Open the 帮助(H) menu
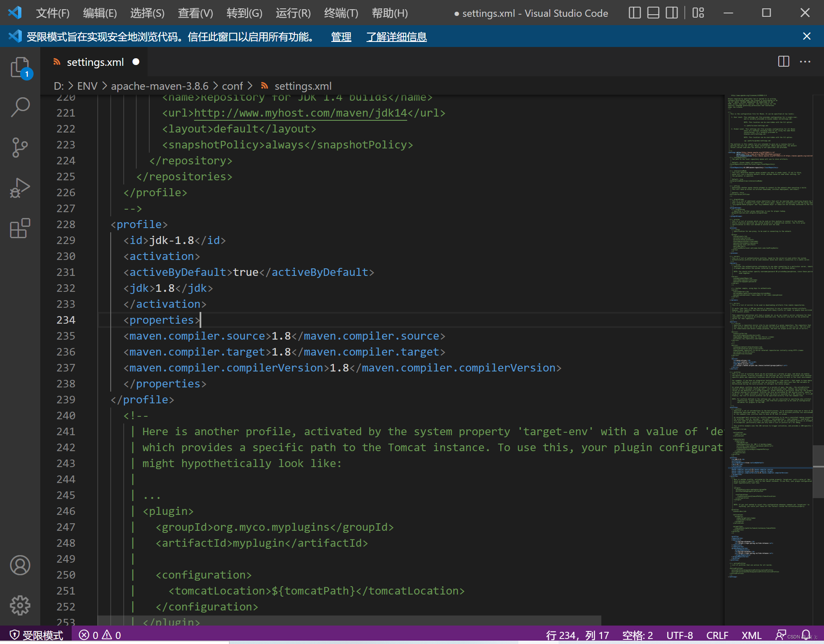 pos(390,13)
